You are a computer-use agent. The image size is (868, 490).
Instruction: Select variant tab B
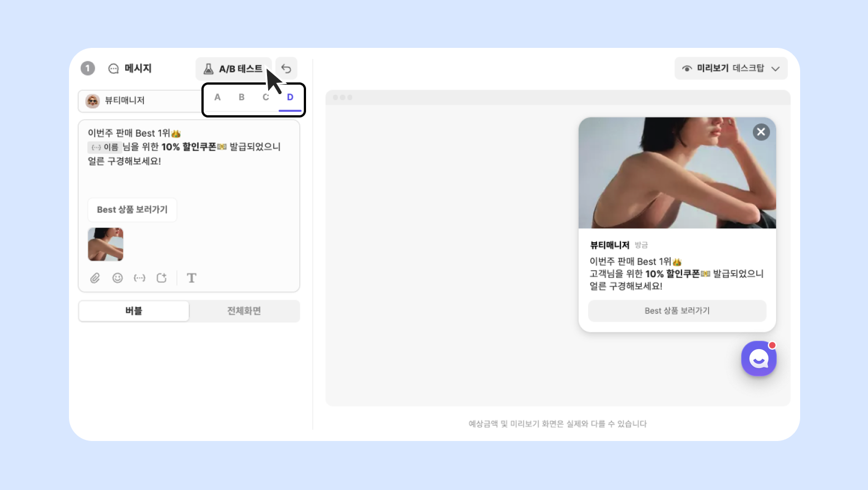click(241, 97)
